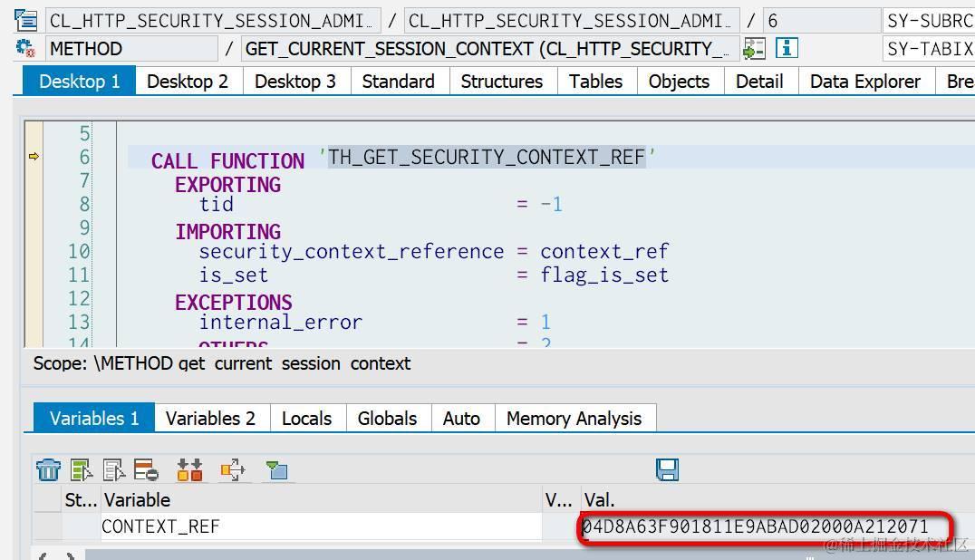975x560 pixels.
Task: Click the Variable column header
Action: click(321, 499)
